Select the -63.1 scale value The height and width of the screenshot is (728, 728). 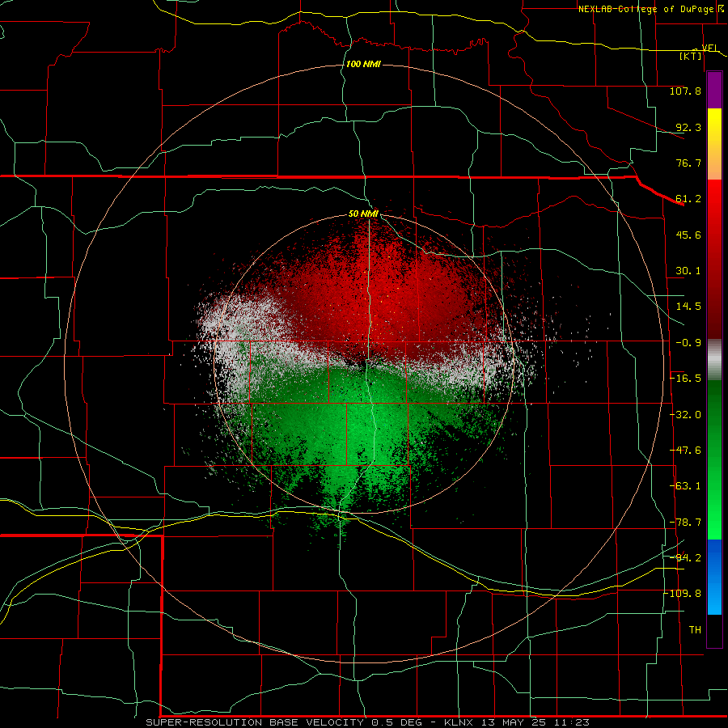(686, 486)
